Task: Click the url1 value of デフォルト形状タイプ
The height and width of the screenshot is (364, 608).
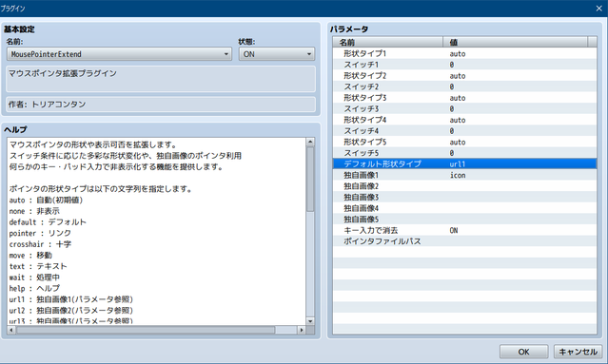Action: [457, 163]
